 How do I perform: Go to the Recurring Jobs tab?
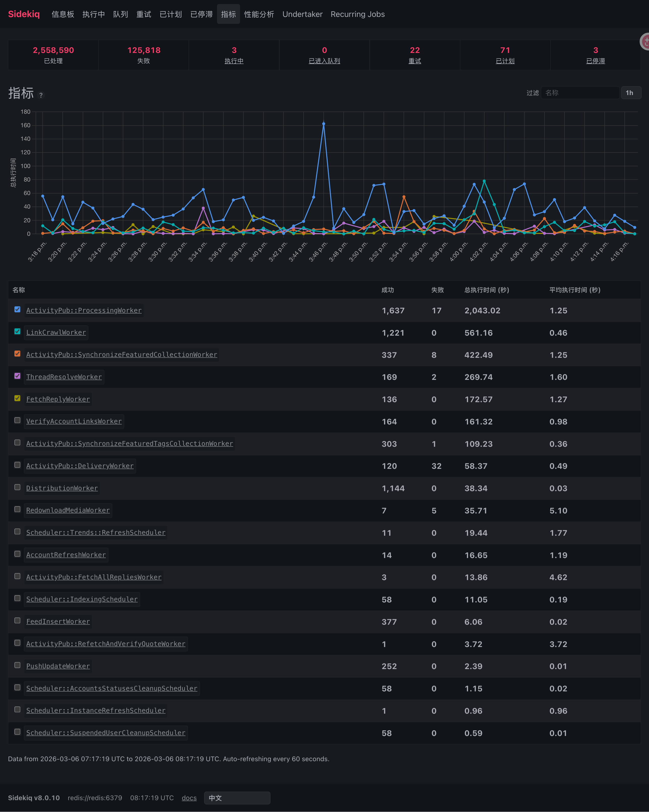click(x=357, y=14)
